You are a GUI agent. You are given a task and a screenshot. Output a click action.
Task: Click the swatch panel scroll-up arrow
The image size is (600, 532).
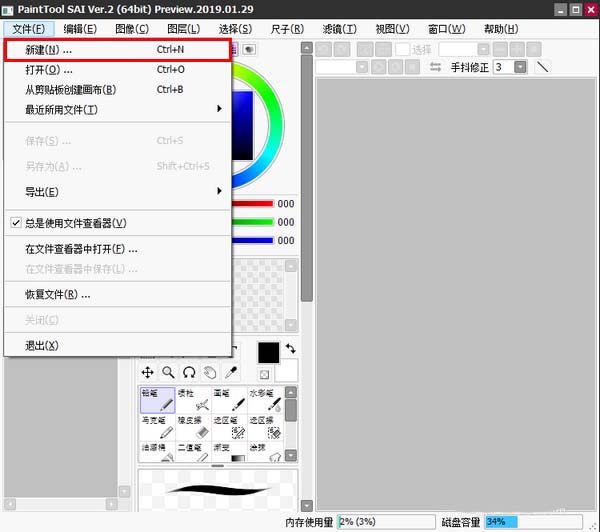click(x=291, y=266)
